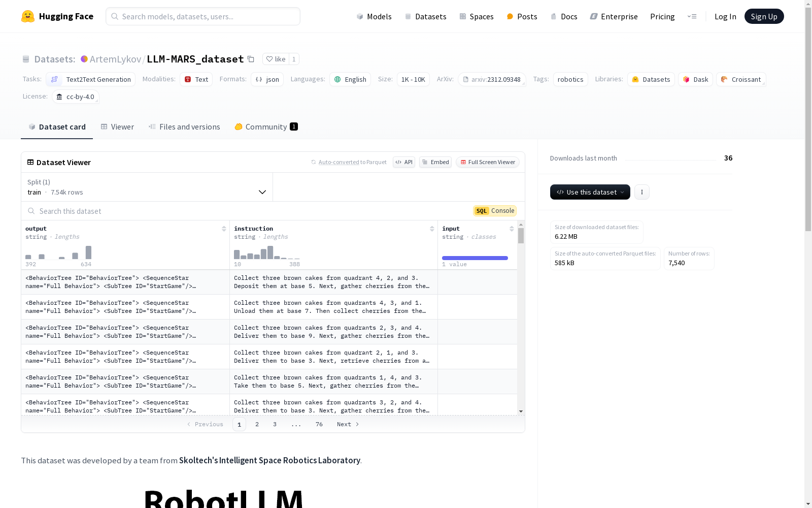
Task: Switch to the Dataset card tab
Action: [x=57, y=126]
